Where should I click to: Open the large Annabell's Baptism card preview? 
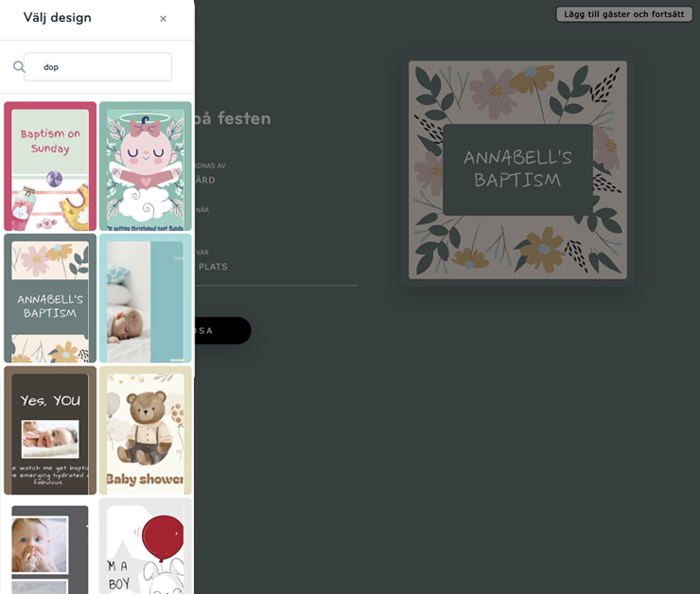517,170
